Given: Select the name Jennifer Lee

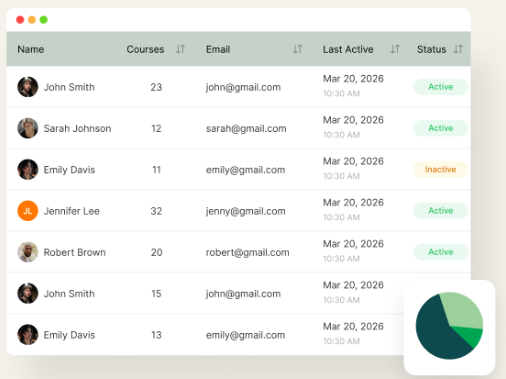Looking at the screenshot, I should click(72, 211).
